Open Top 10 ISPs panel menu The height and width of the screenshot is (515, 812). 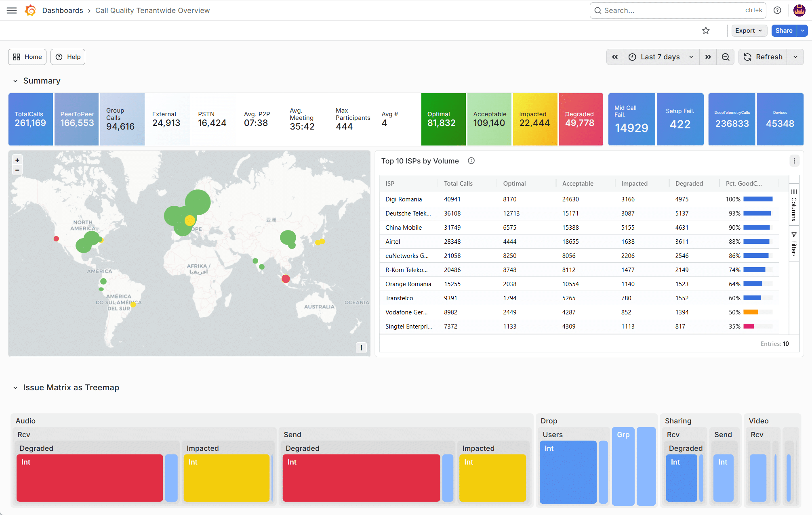point(794,161)
